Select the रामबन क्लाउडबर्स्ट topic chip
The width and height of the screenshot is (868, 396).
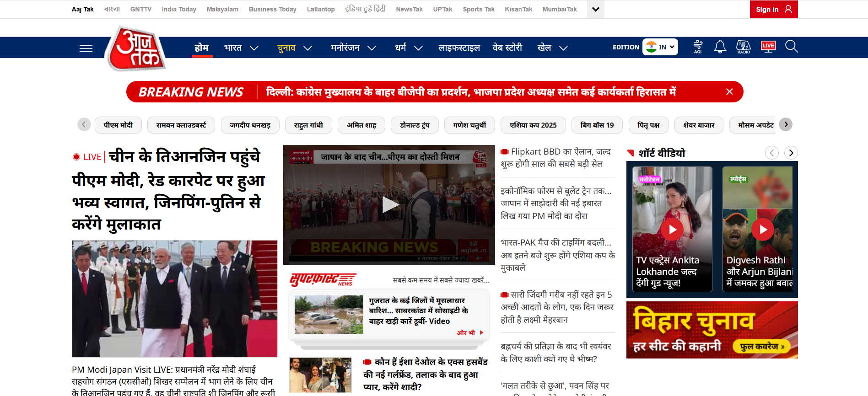(x=181, y=125)
